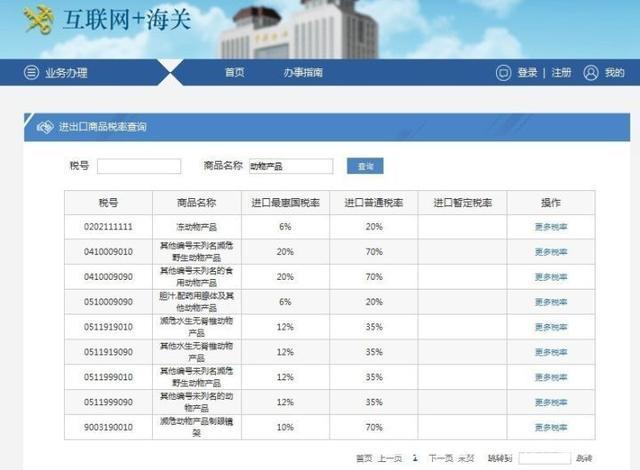Select tax code 0410009090 cell

coord(108,277)
